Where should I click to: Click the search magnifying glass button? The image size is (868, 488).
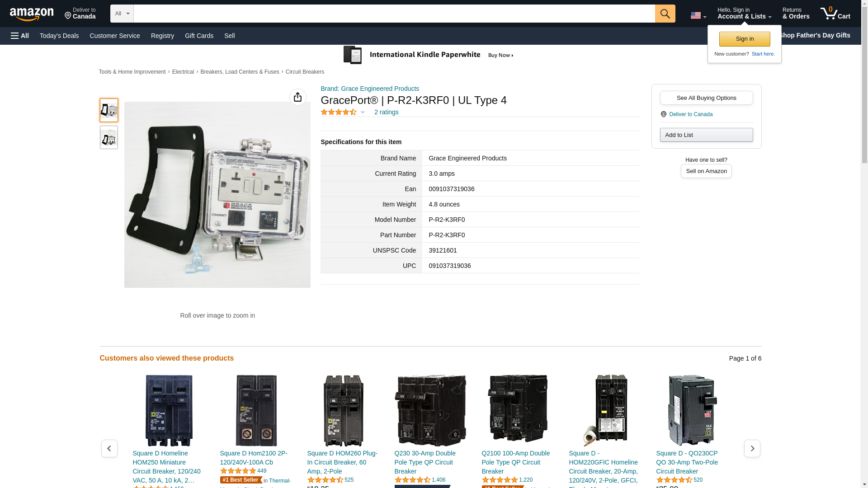665,14
